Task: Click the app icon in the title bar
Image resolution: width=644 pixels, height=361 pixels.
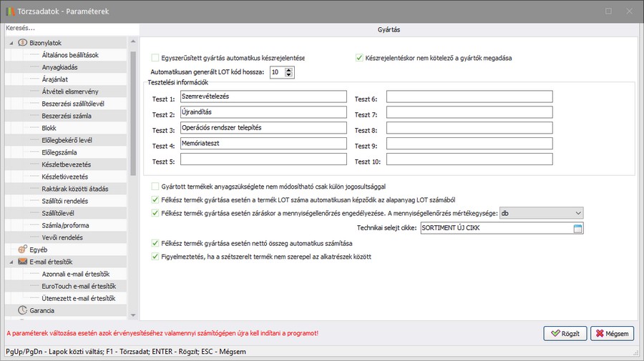Action: click(9, 11)
